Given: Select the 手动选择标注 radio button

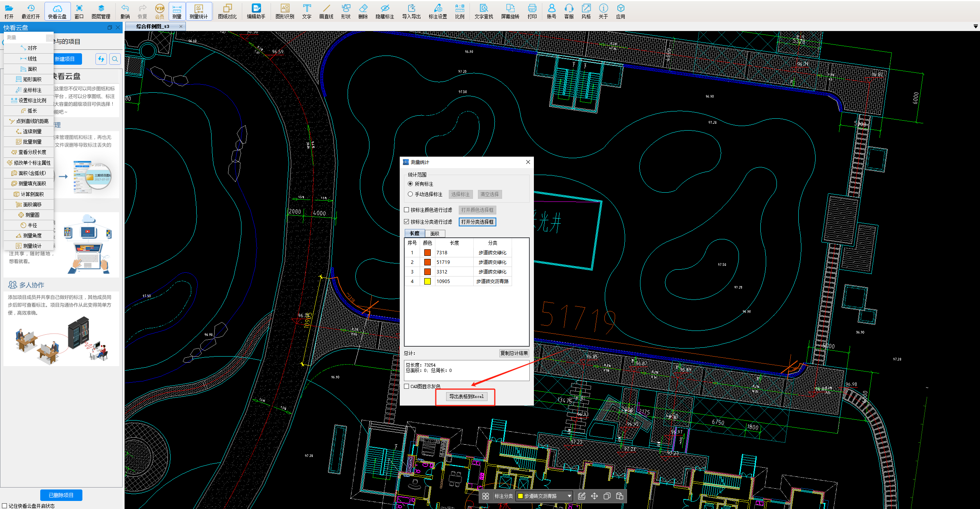Looking at the screenshot, I should (410, 194).
